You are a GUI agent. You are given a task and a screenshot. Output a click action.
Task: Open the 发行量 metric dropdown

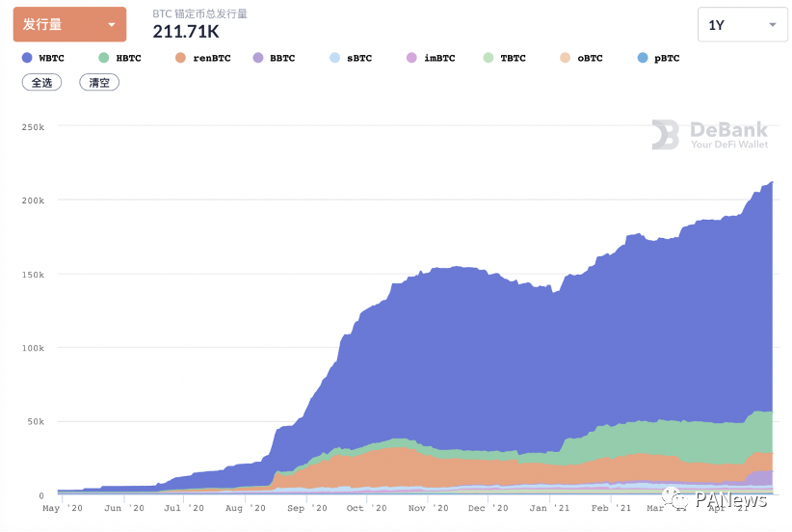(x=69, y=24)
